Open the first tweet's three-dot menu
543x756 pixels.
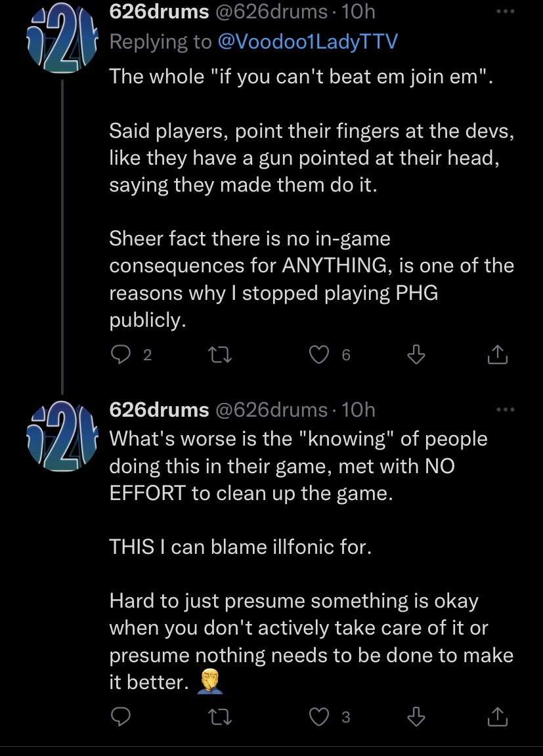[x=505, y=12]
